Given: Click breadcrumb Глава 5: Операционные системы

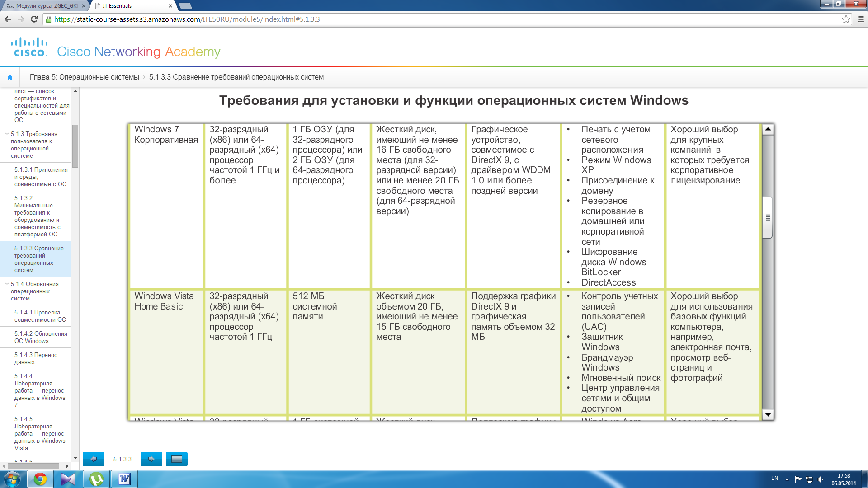Looking at the screenshot, I should click(85, 77).
